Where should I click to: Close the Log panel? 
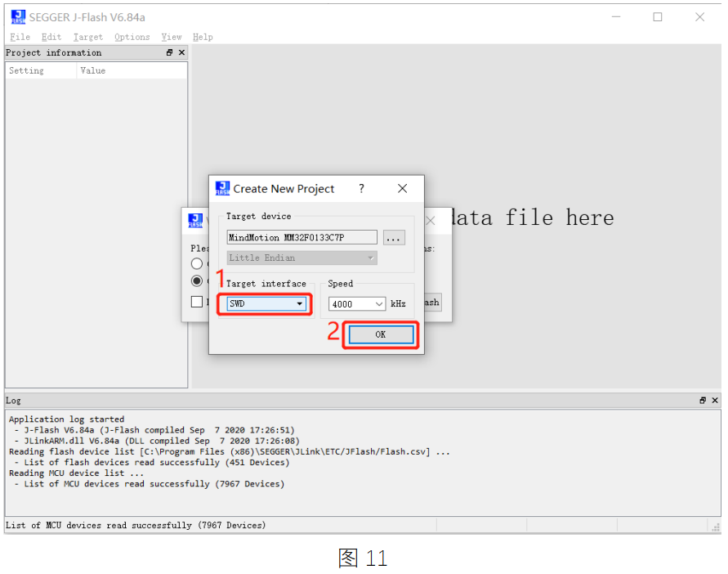pyautogui.click(x=715, y=400)
